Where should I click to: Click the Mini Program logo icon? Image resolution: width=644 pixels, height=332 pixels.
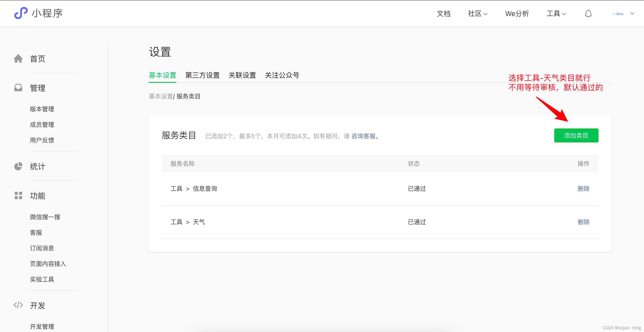click(21, 13)
